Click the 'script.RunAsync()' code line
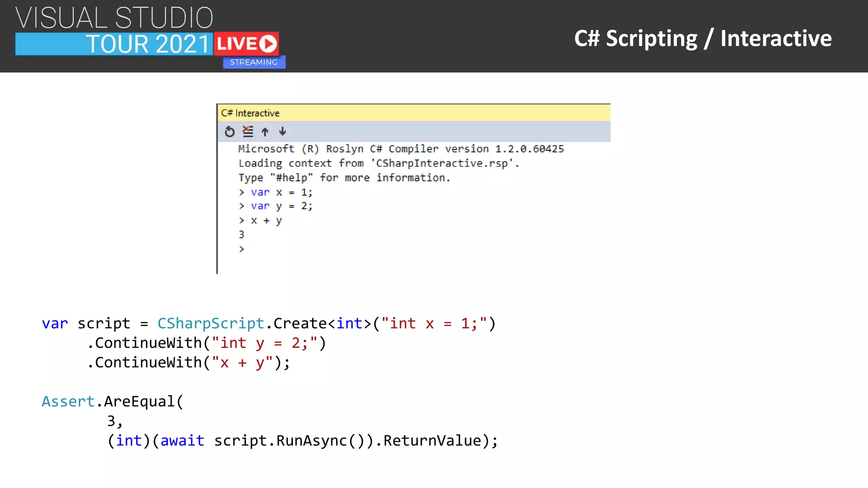This screenshot has width=868, height=488. (303, 441)
